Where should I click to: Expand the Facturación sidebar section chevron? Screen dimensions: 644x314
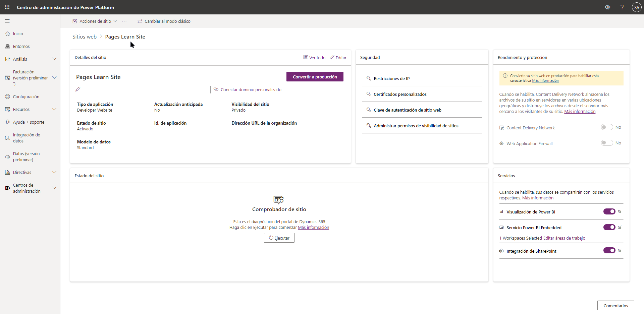(x=54, y=78)
